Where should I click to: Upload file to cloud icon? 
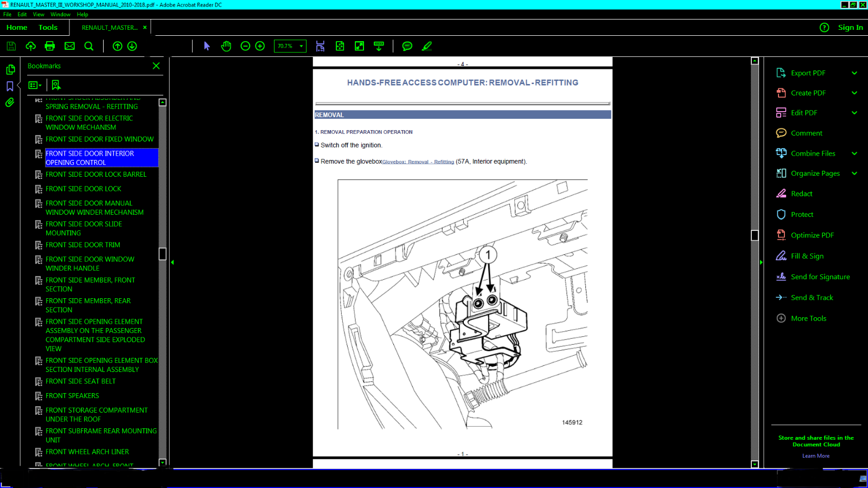coord(30,46)
